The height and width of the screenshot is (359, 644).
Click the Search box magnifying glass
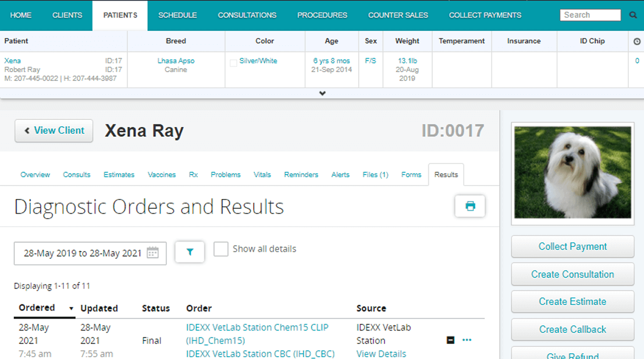click(x=633, y=15)
